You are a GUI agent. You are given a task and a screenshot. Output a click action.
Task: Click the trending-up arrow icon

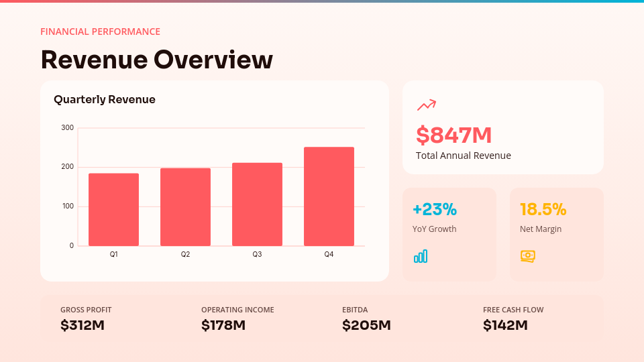coord(426,105)
